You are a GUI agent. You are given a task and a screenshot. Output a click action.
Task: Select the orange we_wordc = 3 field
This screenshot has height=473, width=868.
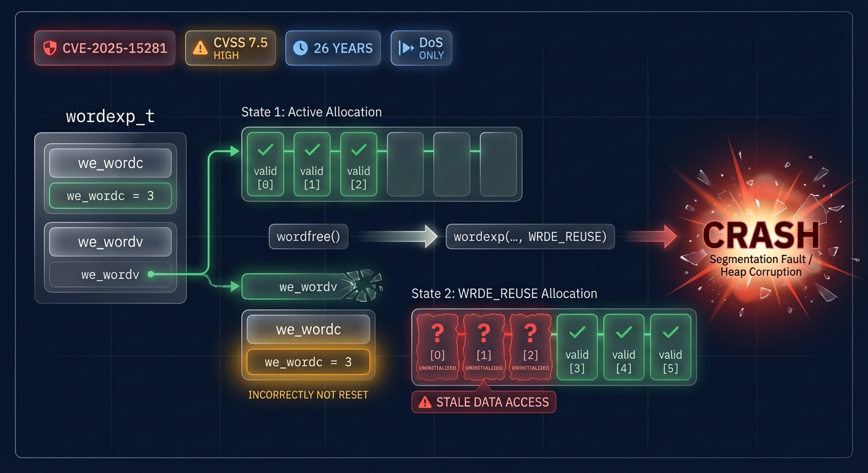308,362
